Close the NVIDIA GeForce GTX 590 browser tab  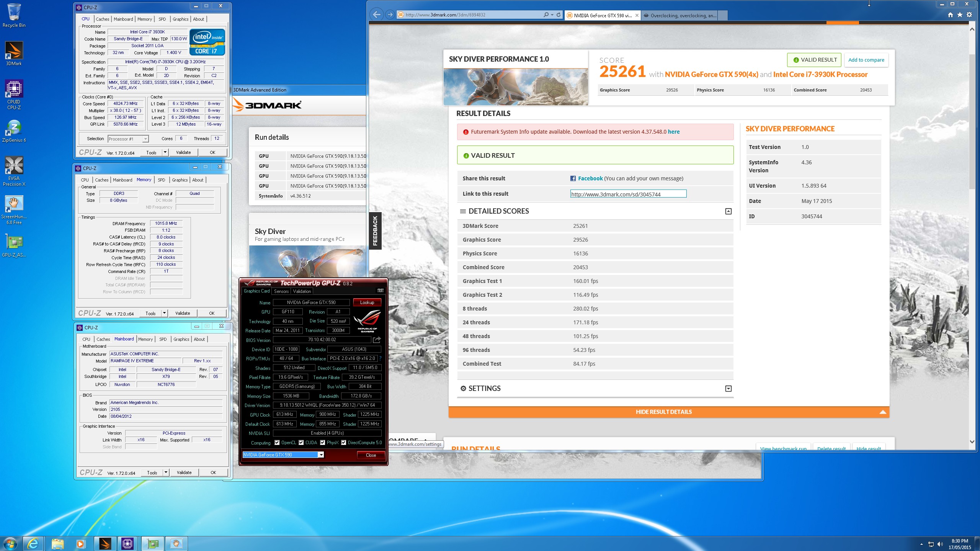pyautogui.click(x=637, y=15)
